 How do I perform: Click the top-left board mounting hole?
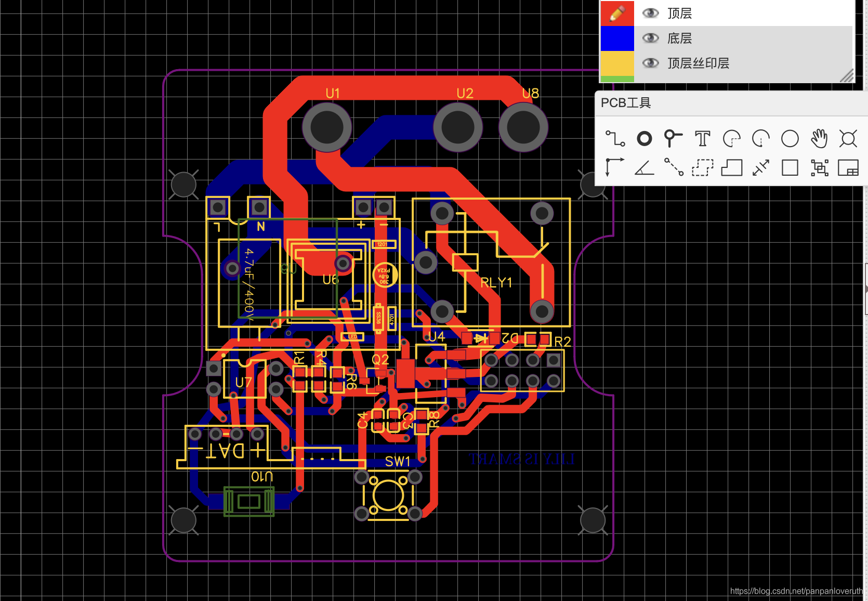coord(183,185)
